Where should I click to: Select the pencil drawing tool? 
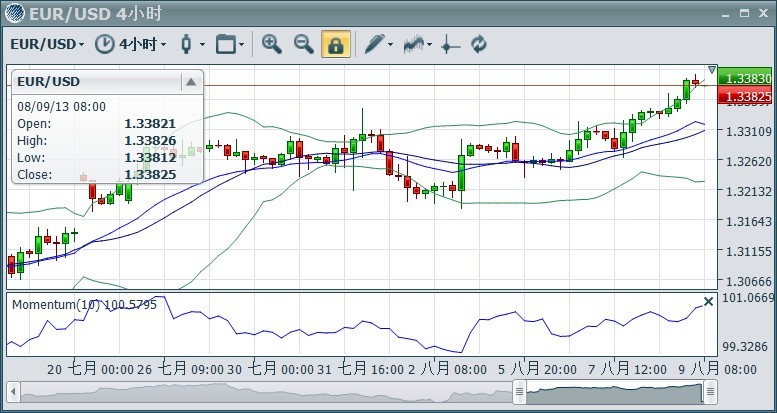click(374, 44)
